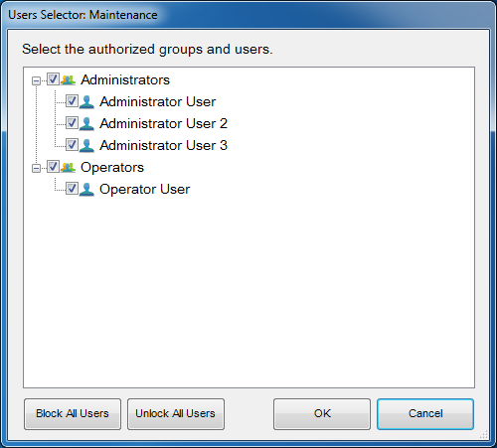Uncheck the Administrators group checkbox
Image resolution: width=497 pixels, height=448 pixels.
[53, 79]
